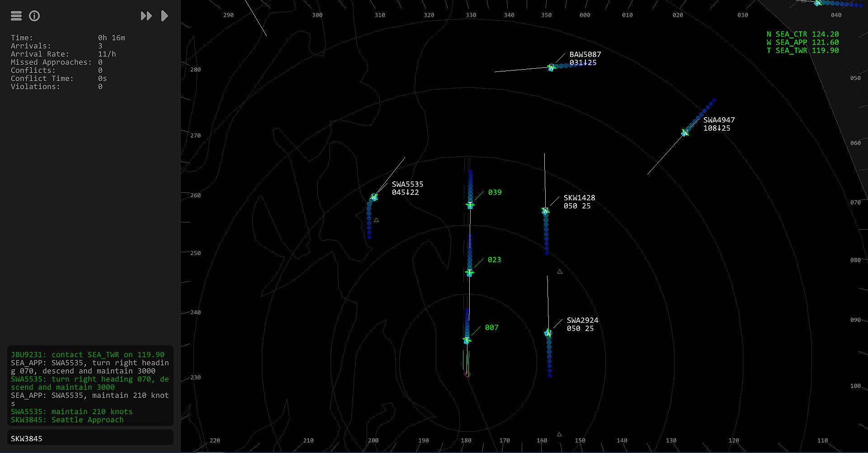
Task: Focus the command input field containing SKW3845
Action: pyautogui.click(x=90, y=438)
